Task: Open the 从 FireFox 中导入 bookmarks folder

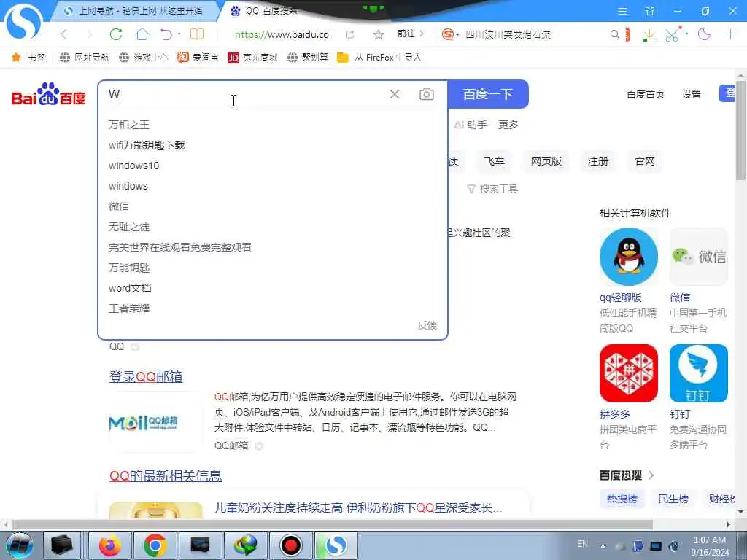Action: pyautogui.click(x=379, y=58)
